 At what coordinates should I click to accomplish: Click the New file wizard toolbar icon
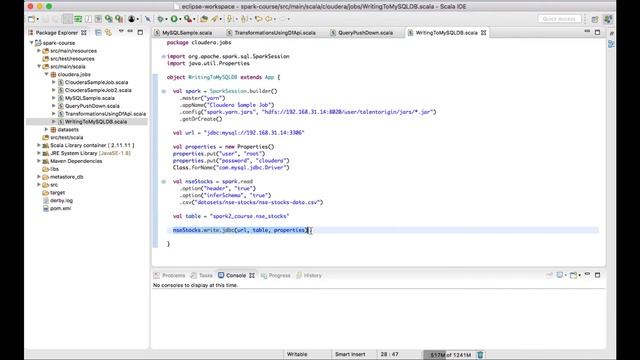coord(31,19)
